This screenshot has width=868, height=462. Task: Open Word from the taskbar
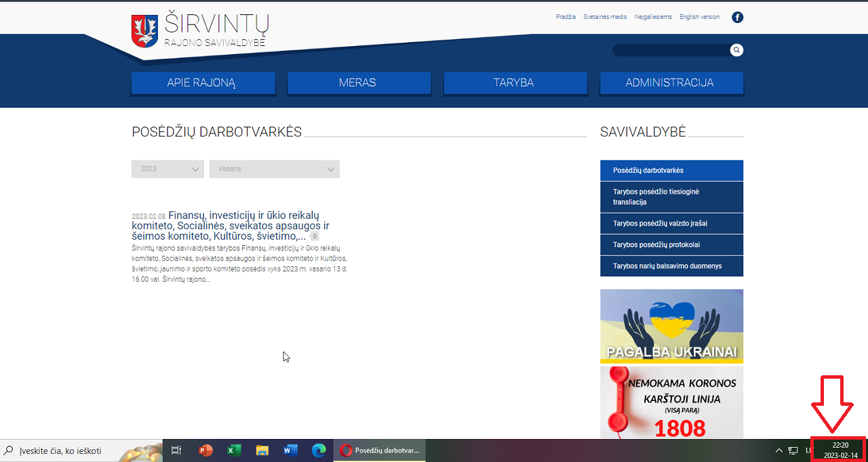(x=290, y=450)
